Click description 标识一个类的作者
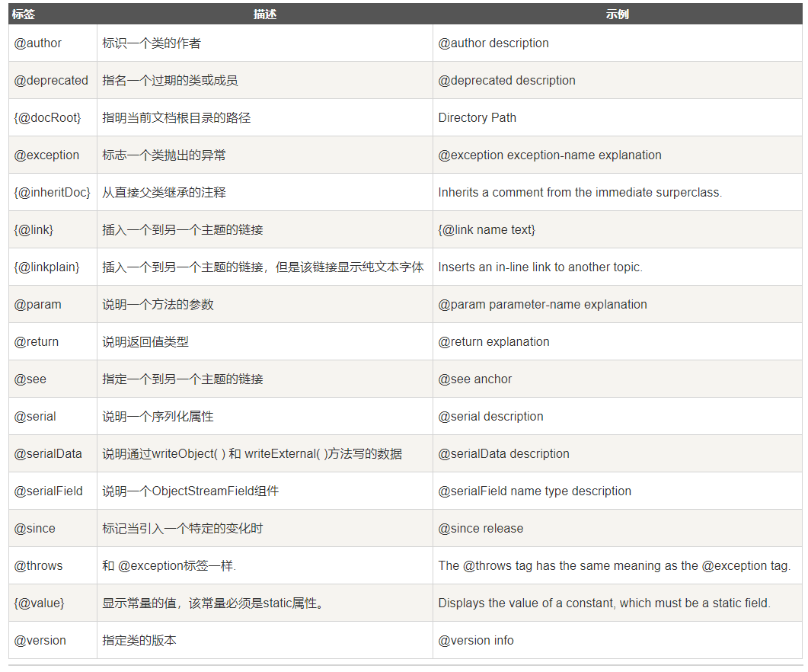 [x=152, y=43]
